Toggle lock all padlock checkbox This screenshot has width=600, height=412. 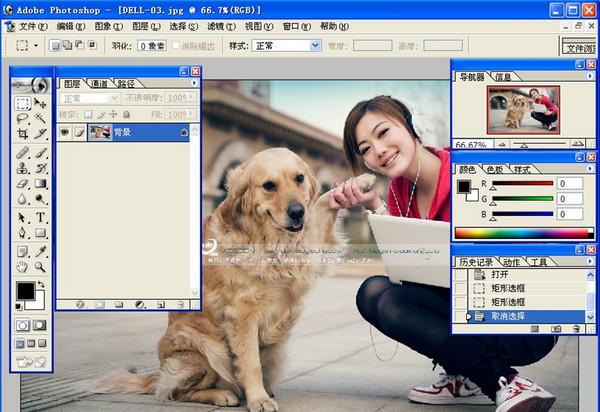click(x=126, y=114)
